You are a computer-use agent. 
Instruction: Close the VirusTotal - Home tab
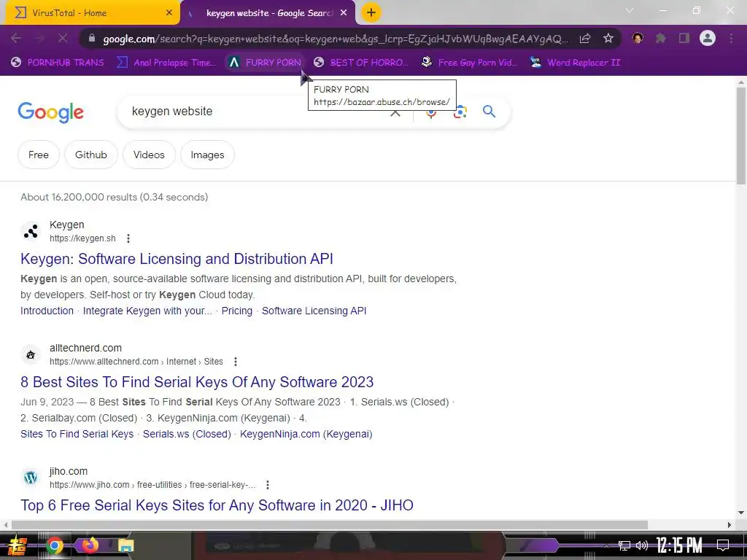169,13
